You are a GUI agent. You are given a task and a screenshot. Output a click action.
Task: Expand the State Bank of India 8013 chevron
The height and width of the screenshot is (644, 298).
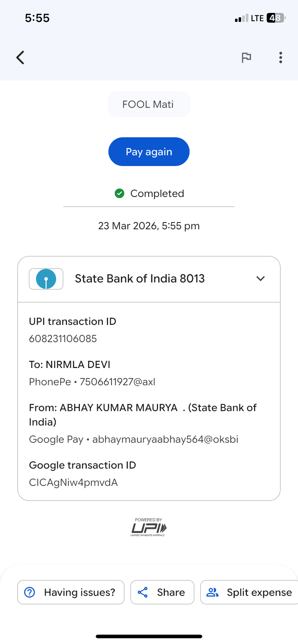point(261,279)
